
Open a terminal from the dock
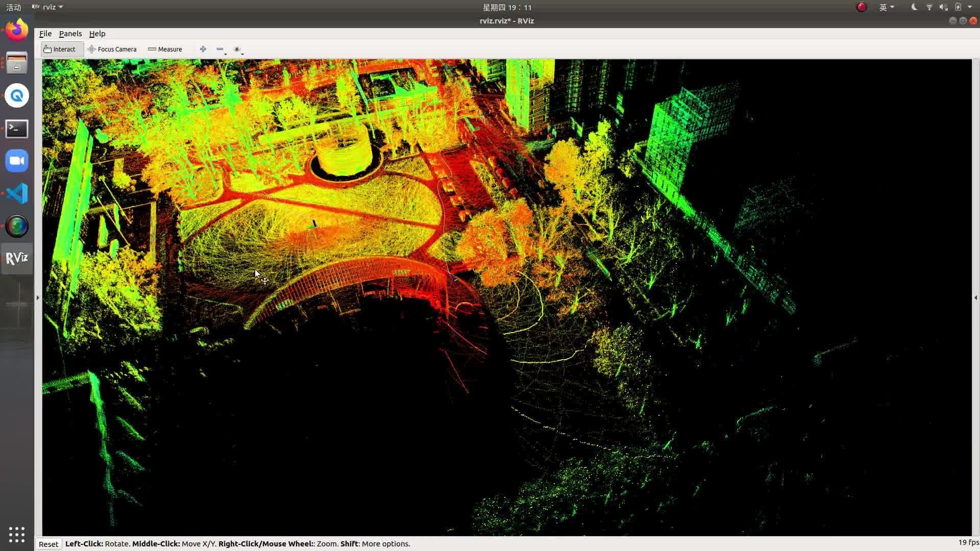(17, 129)
